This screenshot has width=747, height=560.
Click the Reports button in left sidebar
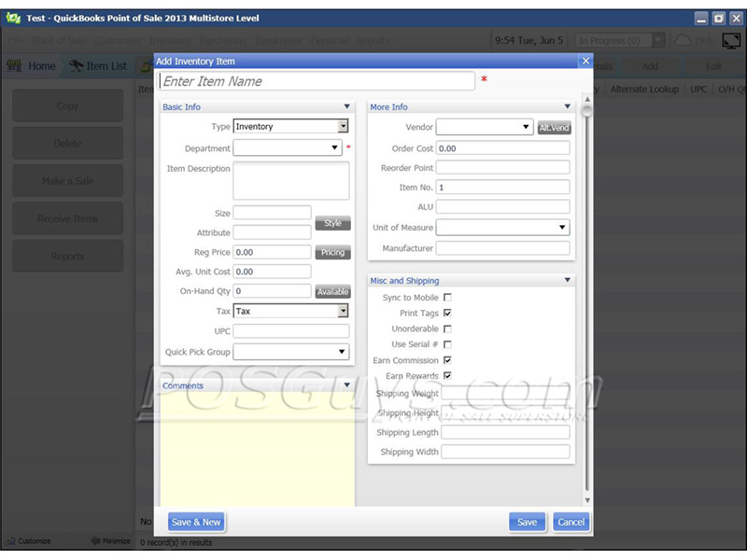[67, 256]
